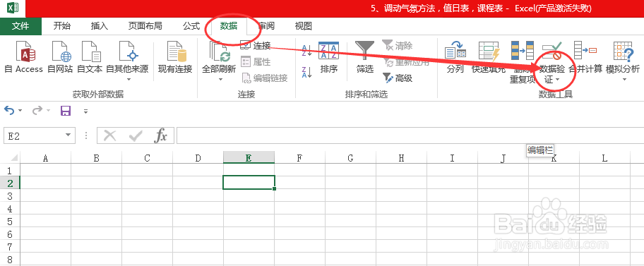Switch to the Insert (插入) tab
The image size is (644, 266).
(100, 26)
